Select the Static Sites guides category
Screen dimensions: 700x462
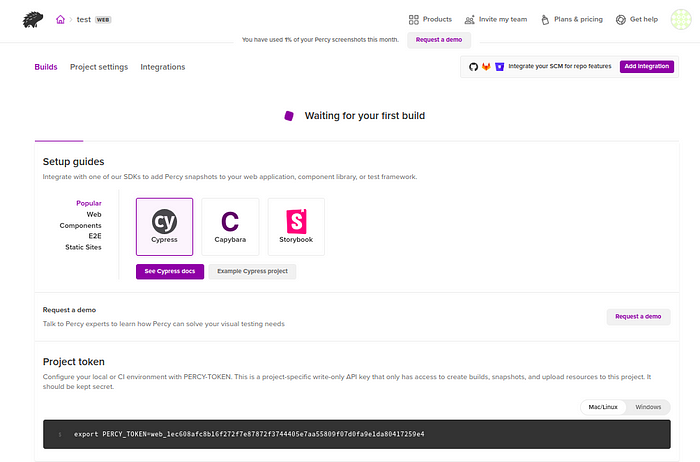83,247
